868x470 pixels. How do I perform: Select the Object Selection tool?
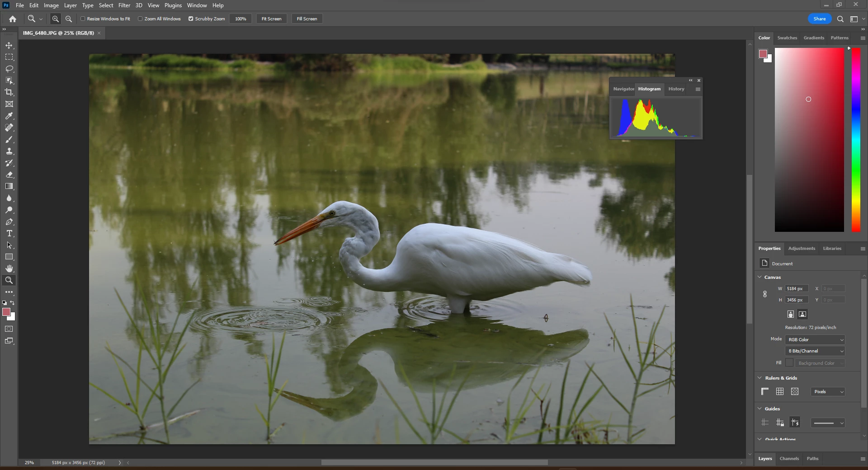click(x=9, y=81)
